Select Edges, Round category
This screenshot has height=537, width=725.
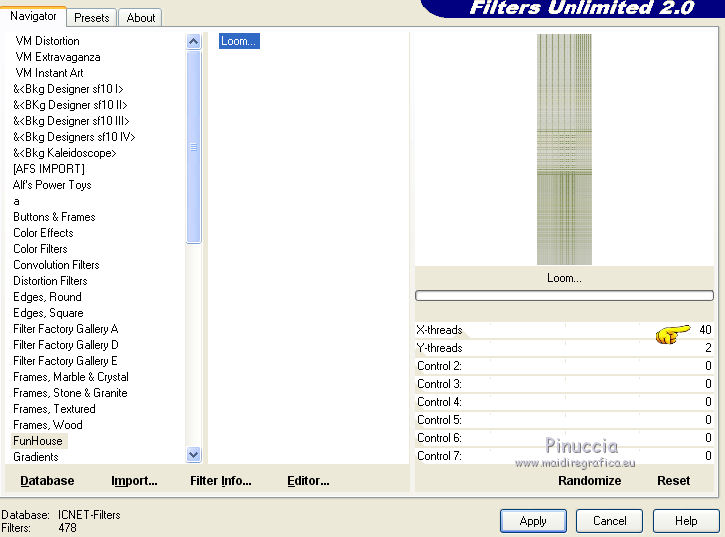click(47, 297)
